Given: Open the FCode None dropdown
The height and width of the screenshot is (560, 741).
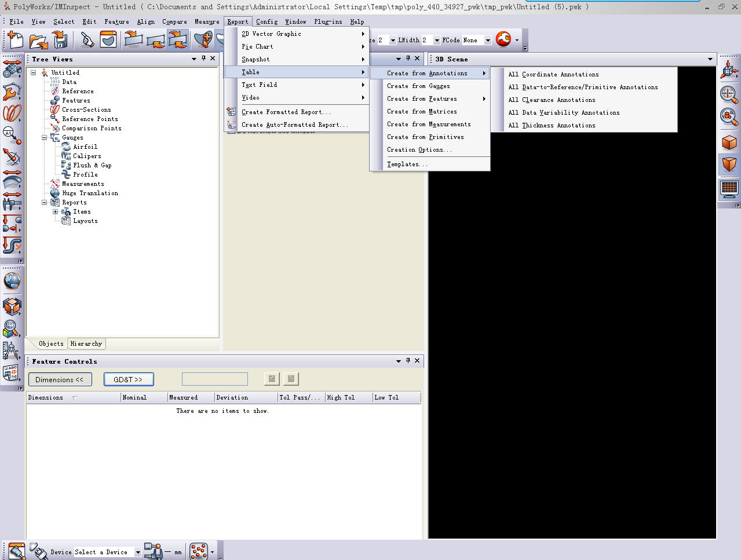Looking at the screenshot, I should (x=488, y=41).
